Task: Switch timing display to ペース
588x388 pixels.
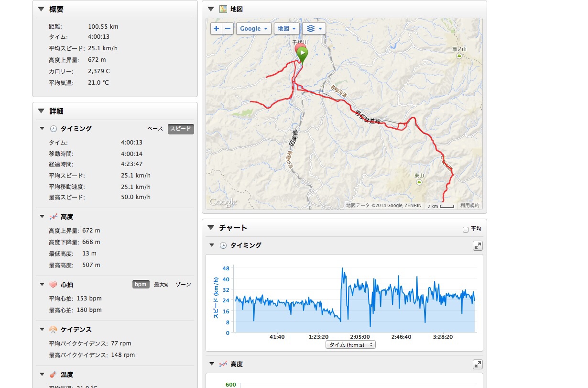Action: 155,129
